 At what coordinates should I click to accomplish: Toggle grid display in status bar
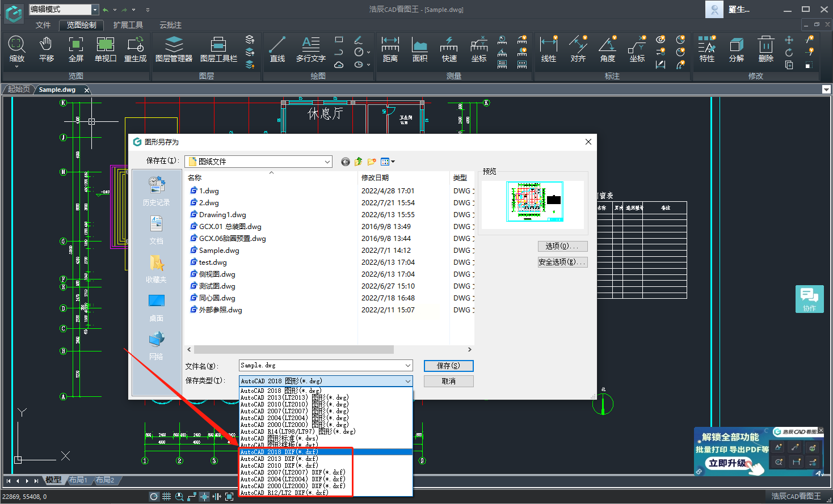tap(166, 497)
